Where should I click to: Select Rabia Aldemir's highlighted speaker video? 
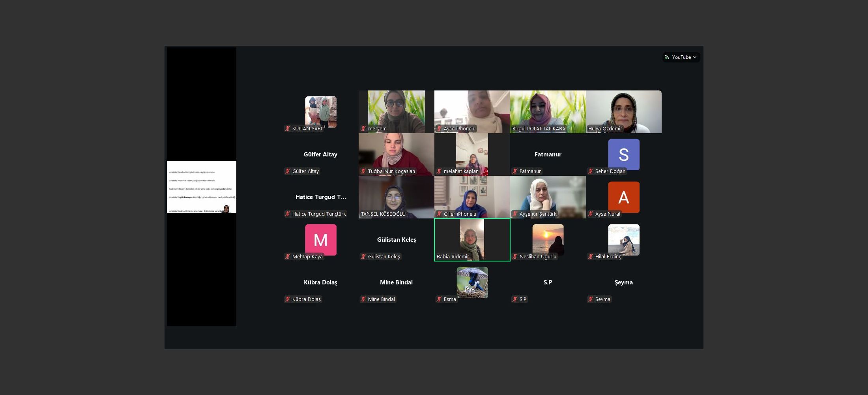[472, 239]
